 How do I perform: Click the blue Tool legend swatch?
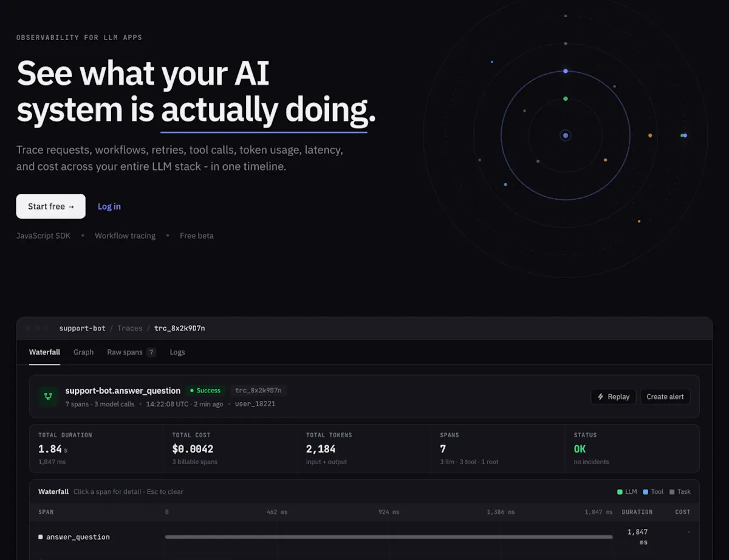pos(646,492)
